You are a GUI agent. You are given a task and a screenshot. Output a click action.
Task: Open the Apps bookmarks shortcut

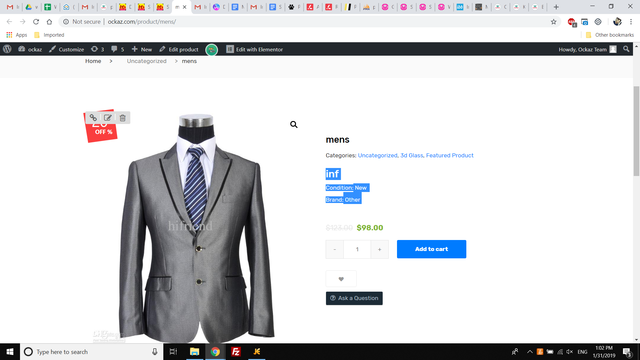[x=16, y=35]
